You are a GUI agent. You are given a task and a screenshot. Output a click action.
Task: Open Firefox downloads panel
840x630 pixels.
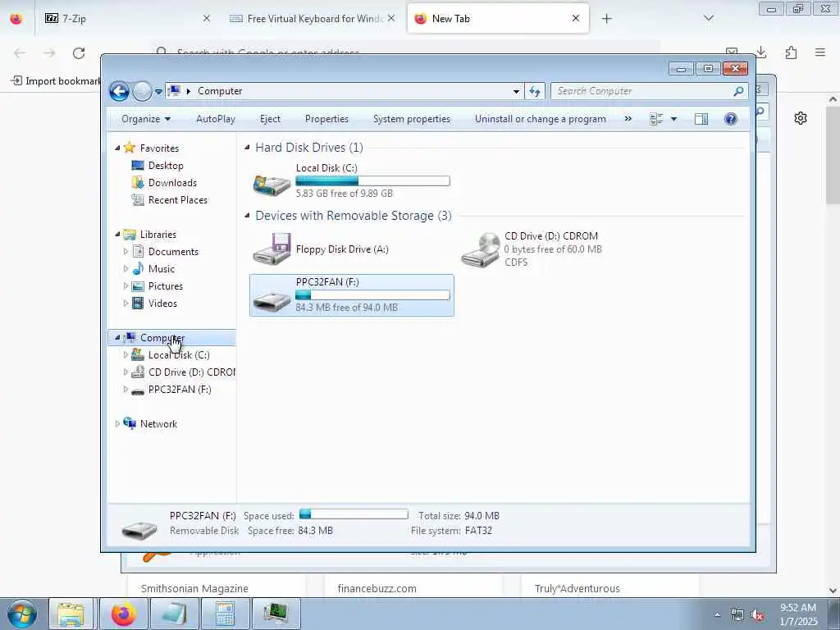761,52
